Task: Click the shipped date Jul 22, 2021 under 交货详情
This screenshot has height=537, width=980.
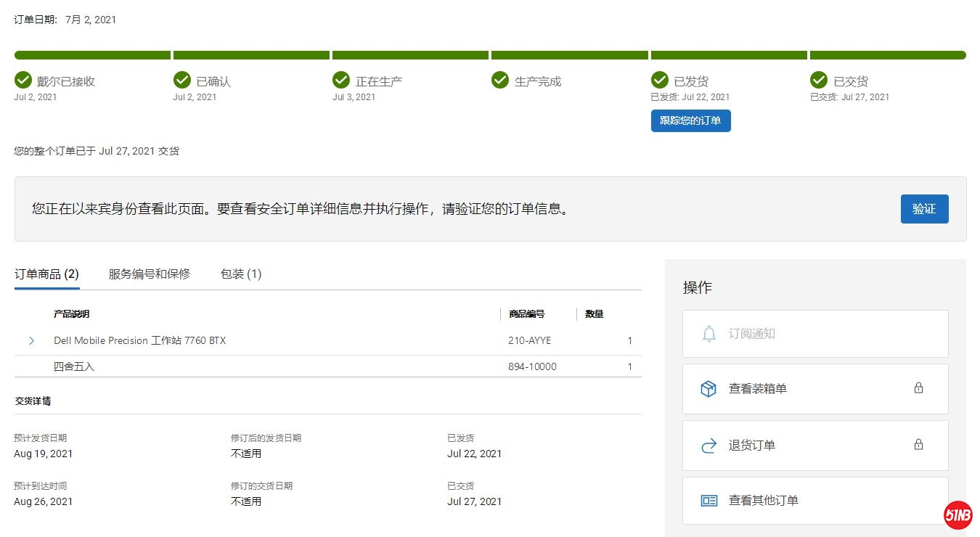Action: pos(475,454)
